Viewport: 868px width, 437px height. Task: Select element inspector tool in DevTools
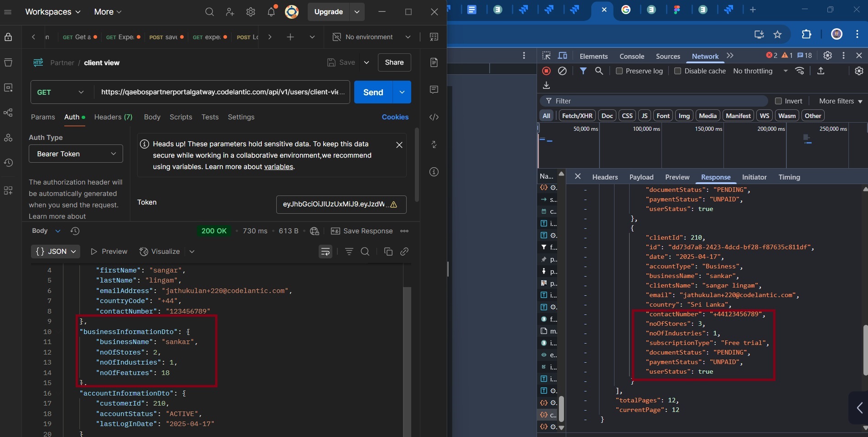[546, 56]
